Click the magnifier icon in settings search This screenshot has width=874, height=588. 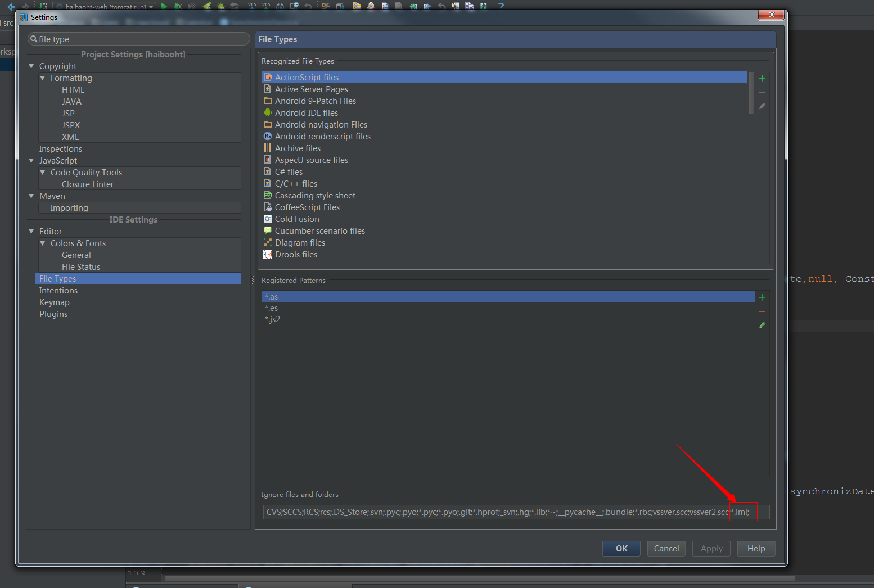[34, 39]
